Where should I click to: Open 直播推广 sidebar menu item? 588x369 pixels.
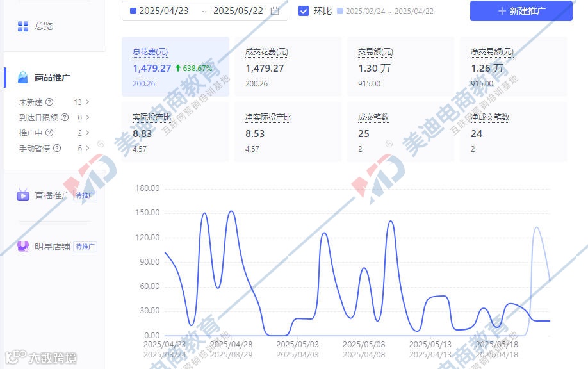click(52, 195)
